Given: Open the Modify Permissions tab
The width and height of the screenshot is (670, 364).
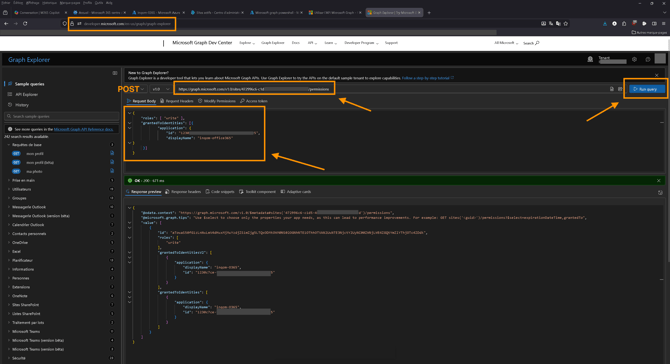Looking at the screenshot, I should pyautogui.click(x=217, y=101).
